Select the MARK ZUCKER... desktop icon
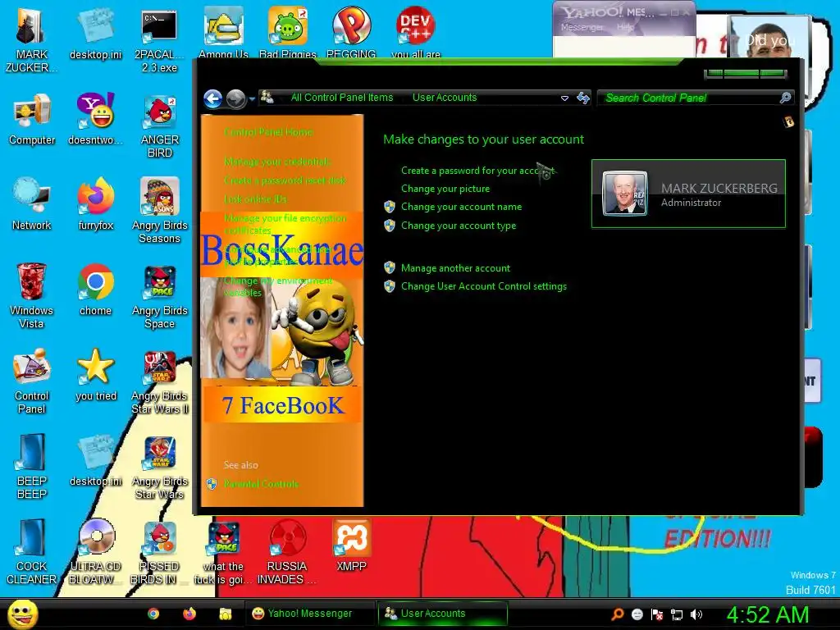Image resolution: width=840 pixels, height=630 pixels. [32, 40]
